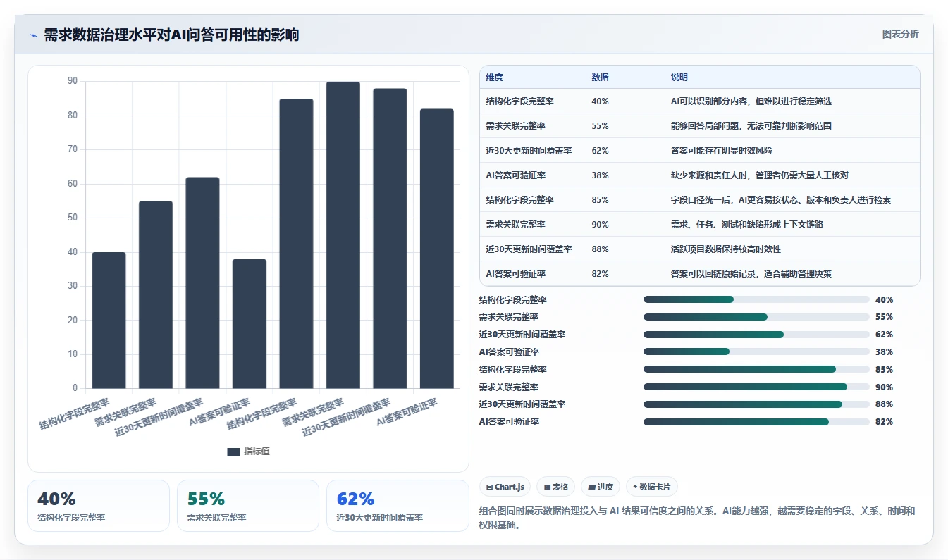
Task: Select the 82% progress bar
Action: 756,422
